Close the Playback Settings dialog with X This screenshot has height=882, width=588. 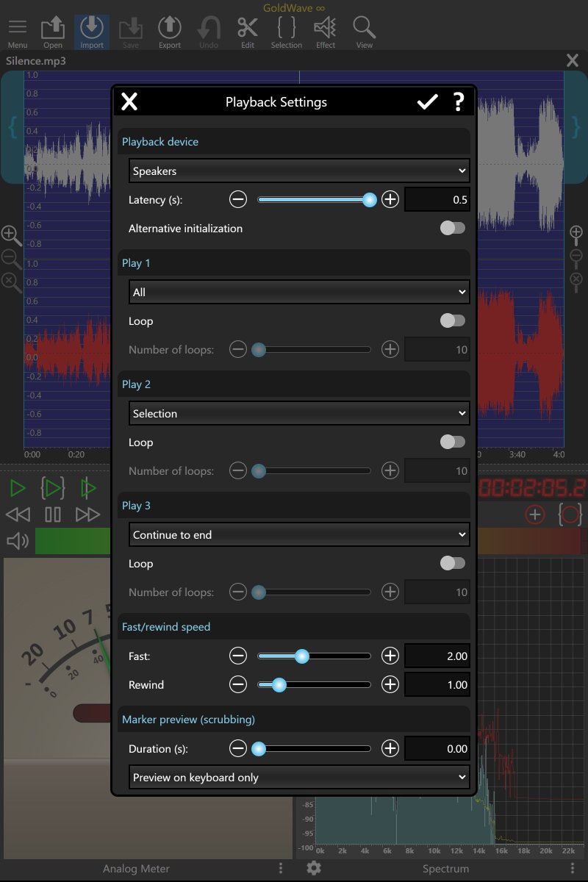tap(129, 102)
